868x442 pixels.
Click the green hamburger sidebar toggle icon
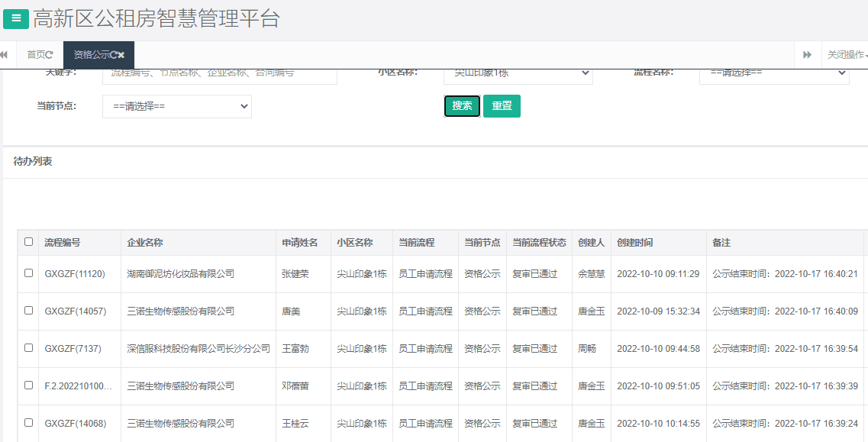(x=15, y=18)
